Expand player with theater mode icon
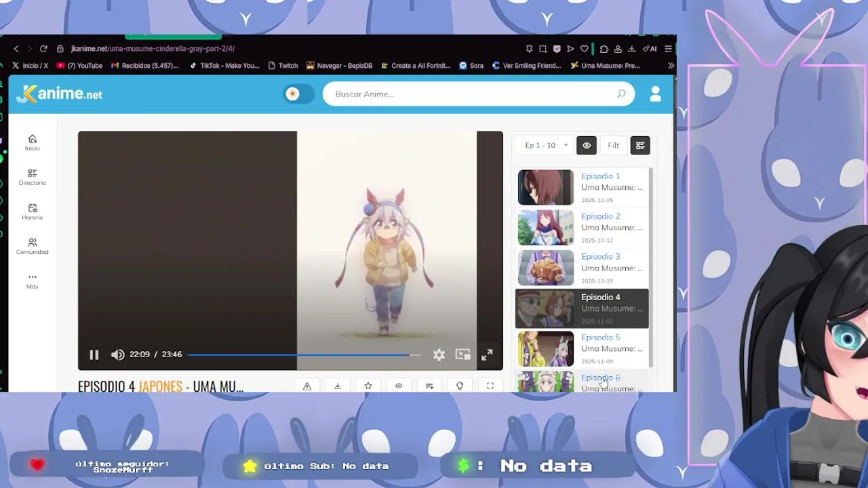The width and height of the screenshot is (868, 488). [x=490, y=386]
